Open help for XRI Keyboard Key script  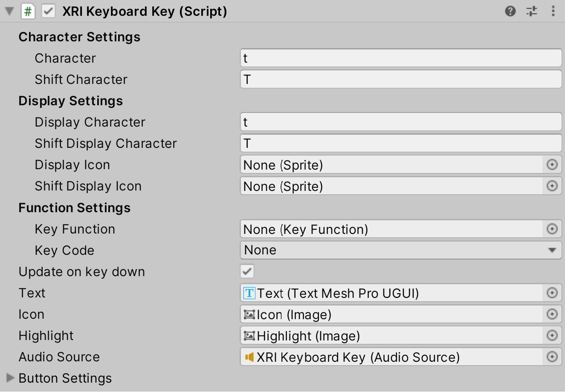pos(510,12)
